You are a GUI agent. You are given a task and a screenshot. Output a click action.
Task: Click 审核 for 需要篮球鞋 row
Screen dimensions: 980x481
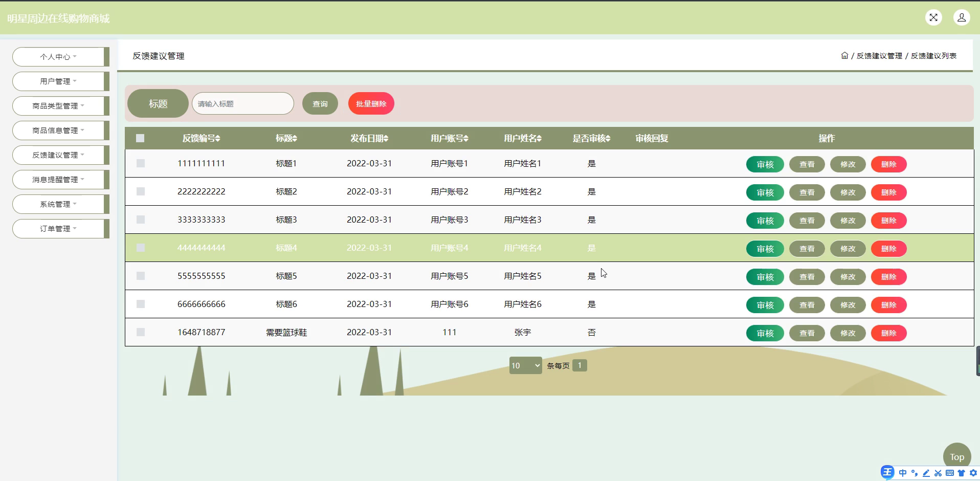pyautogui.click(x=765, y=333)
